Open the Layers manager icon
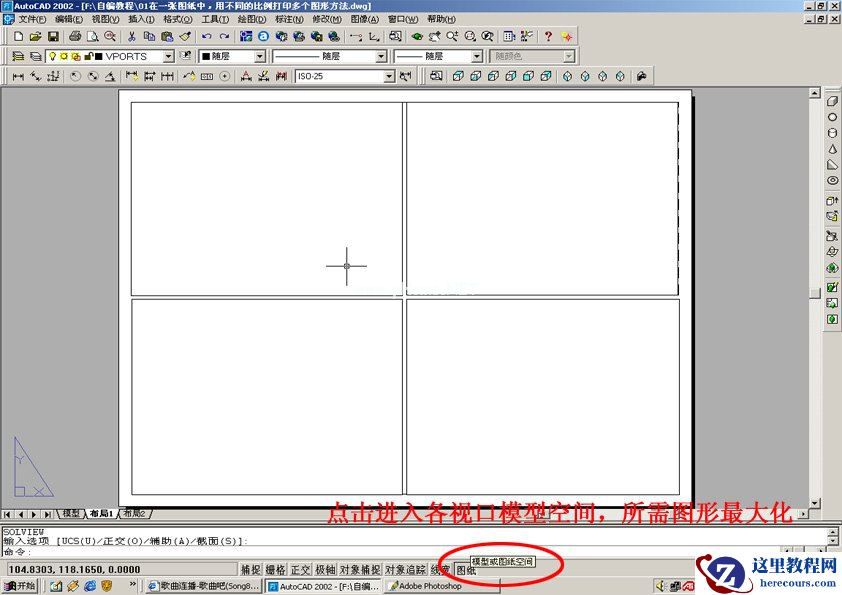 click(x=18, y=56)
